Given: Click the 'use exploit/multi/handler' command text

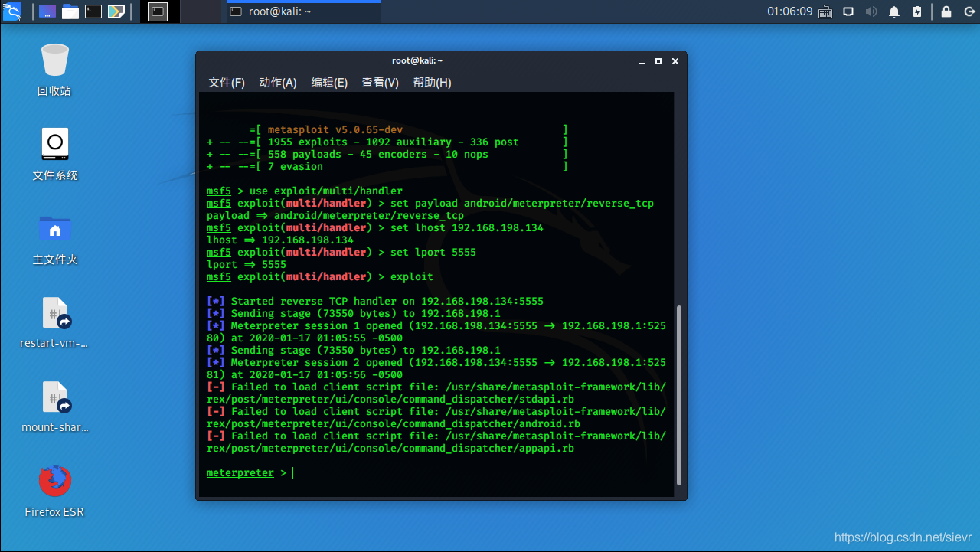Looking at the screenshot, I should (325, 191).
